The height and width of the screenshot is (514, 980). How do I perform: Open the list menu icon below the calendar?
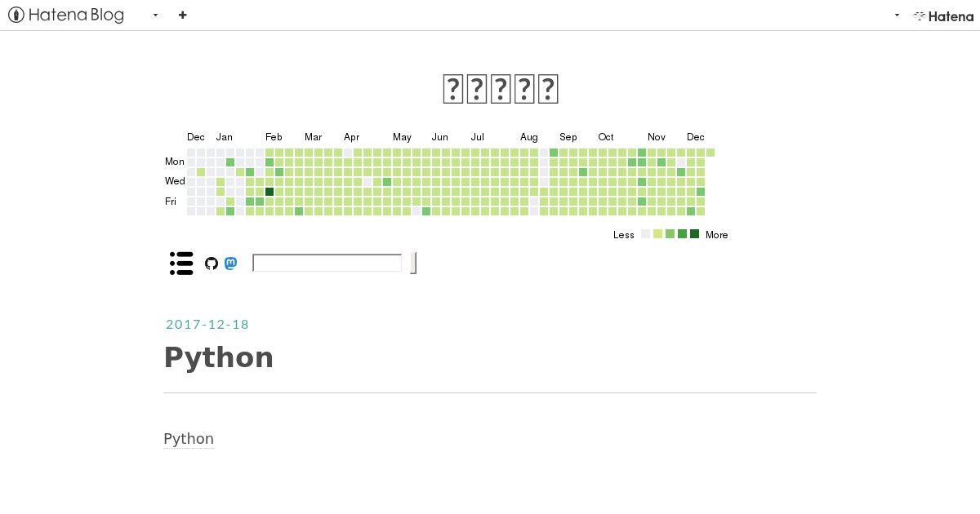(x=181, y=263)
